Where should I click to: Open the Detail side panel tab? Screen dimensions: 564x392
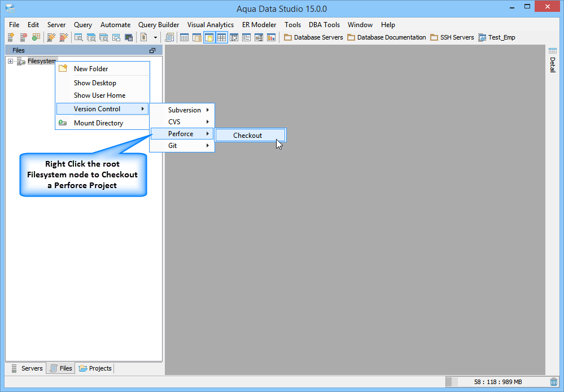coord(553,60)
